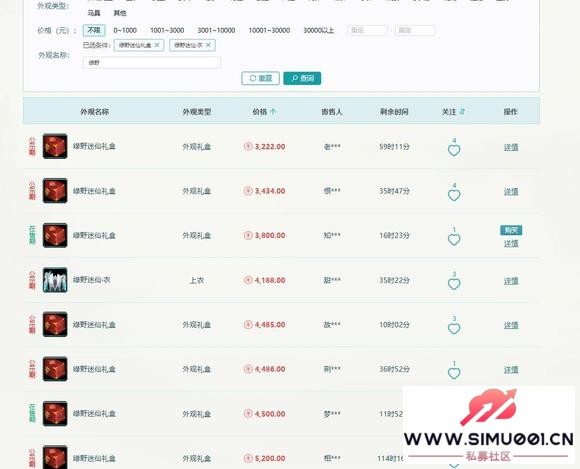Favorite the 绿野迷仙-衣 listing via heart

[454, 284]
